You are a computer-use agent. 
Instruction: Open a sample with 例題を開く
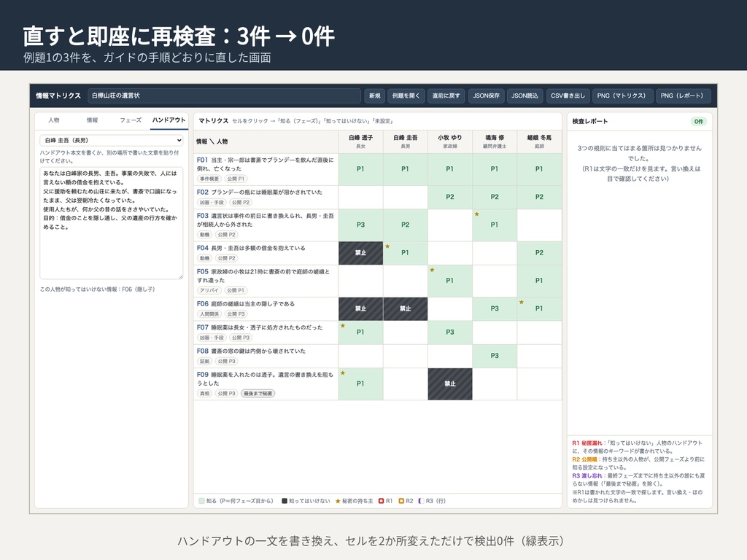tap(406, 96)
